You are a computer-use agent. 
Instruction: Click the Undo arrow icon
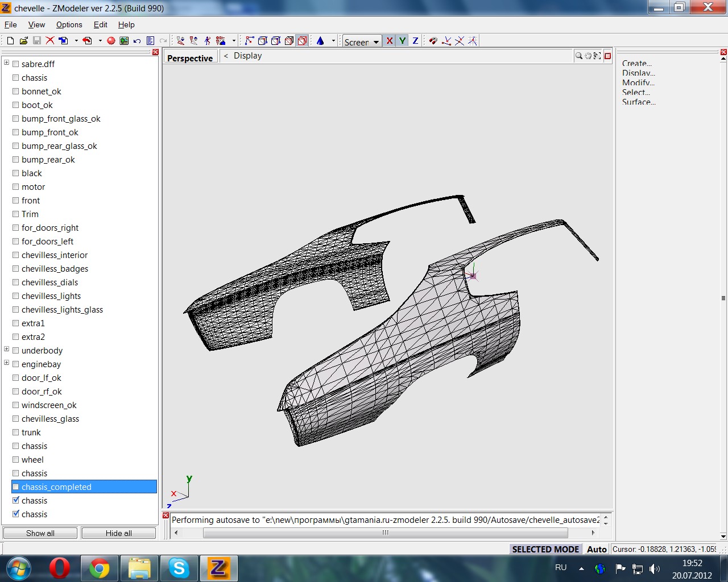137,40
